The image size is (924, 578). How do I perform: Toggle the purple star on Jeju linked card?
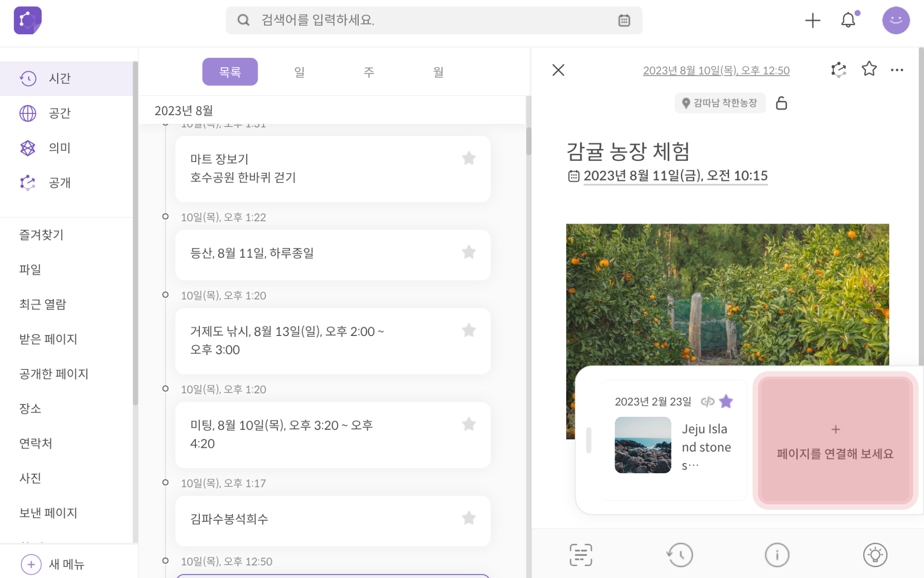tap(726, 401)
